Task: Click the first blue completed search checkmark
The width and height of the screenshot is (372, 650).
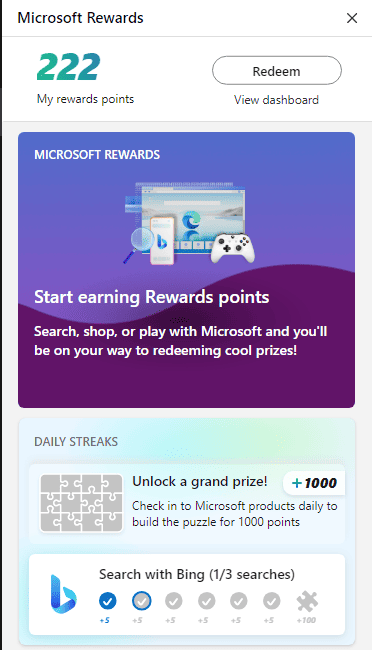Action: tap(108, 601)
